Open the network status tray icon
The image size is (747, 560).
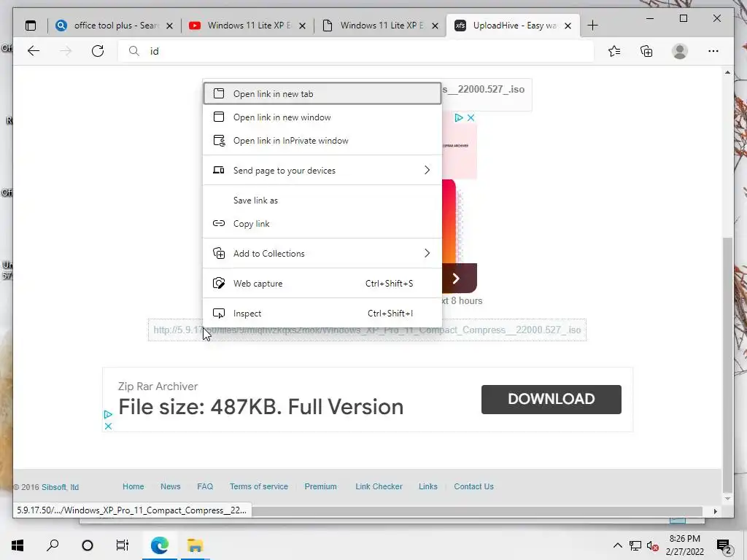635,545
